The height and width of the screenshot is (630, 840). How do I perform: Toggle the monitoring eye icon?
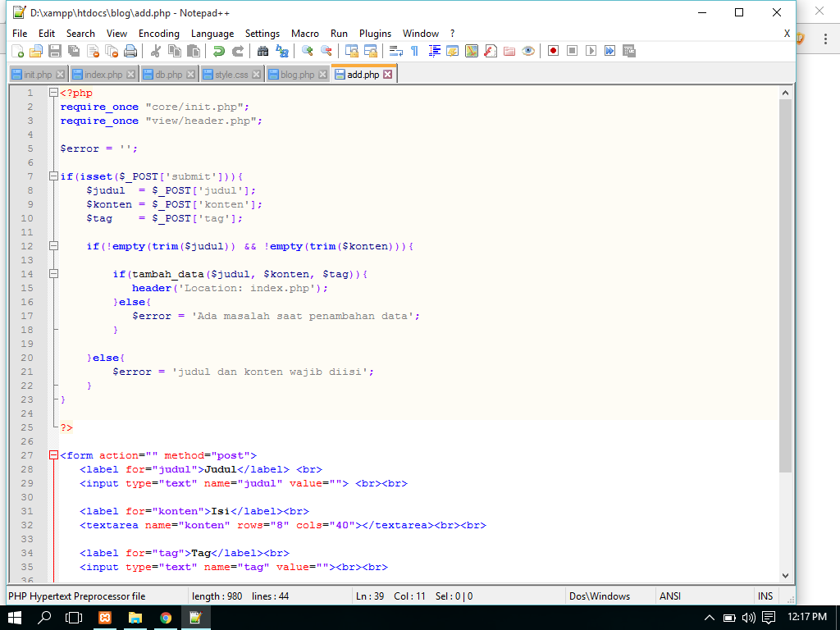[528, 51]
